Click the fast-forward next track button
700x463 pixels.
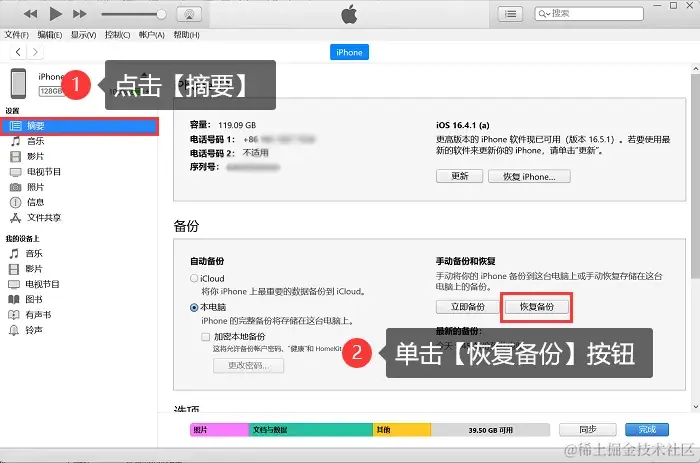point(79,14)
